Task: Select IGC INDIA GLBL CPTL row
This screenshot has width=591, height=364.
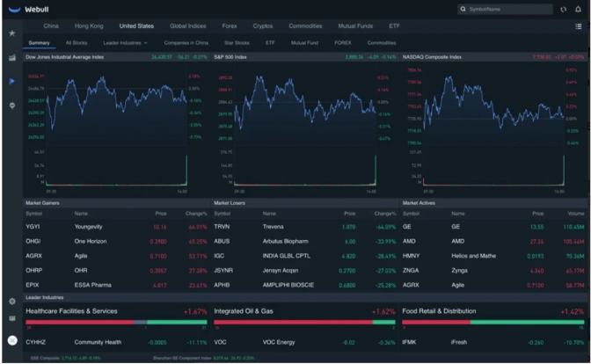Action: tap(304, 256)
